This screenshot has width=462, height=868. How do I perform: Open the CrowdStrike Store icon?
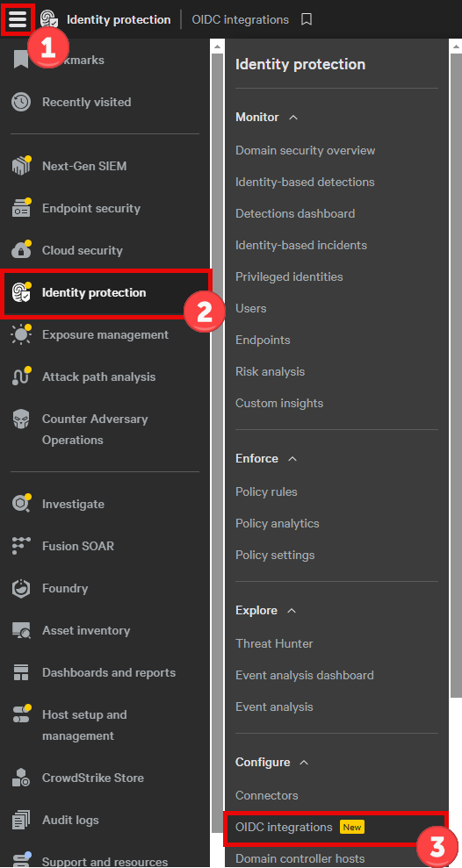21,778
